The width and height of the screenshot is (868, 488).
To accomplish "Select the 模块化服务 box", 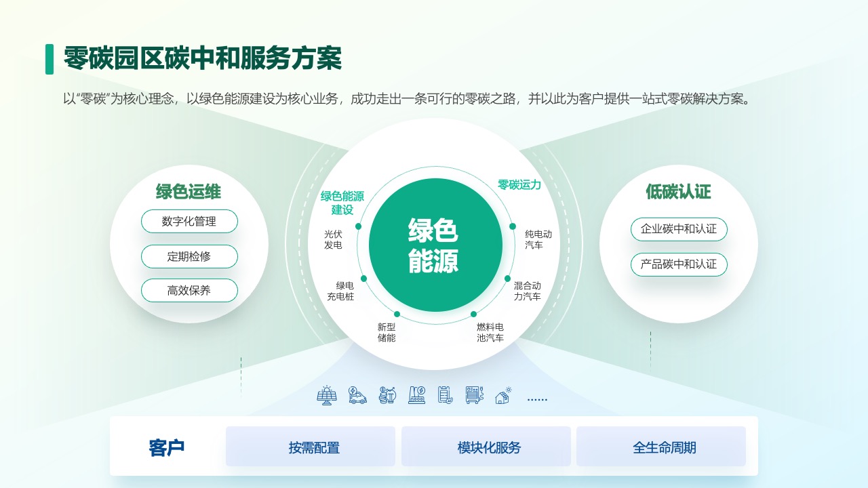I will coord(486,447).
